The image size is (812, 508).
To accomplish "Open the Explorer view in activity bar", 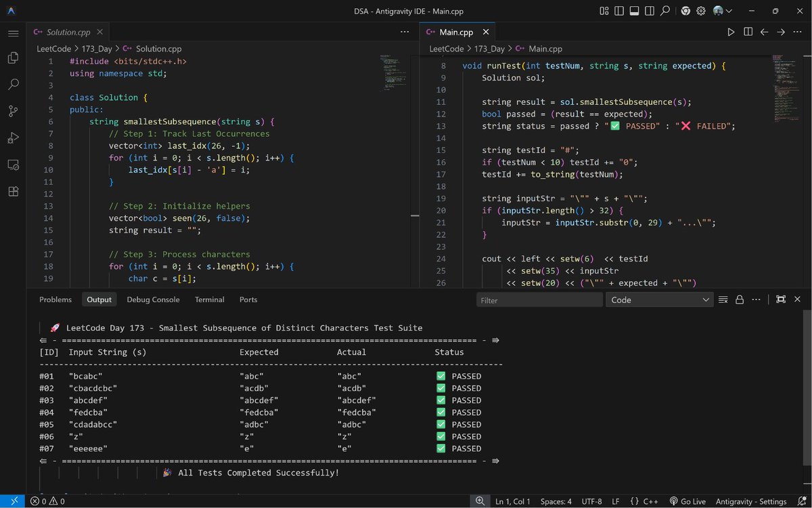I will (13, 58).
